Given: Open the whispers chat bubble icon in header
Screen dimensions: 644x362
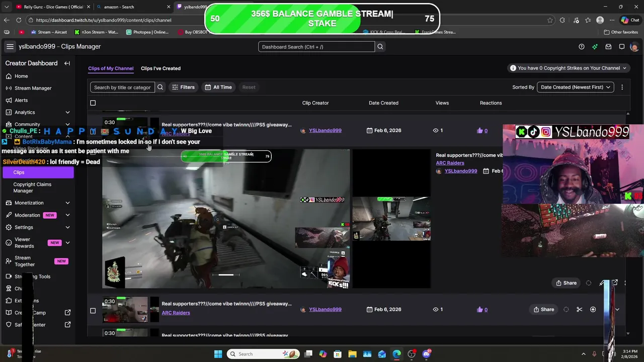Looking at the screenshot, I should click(x=622, y=47).
